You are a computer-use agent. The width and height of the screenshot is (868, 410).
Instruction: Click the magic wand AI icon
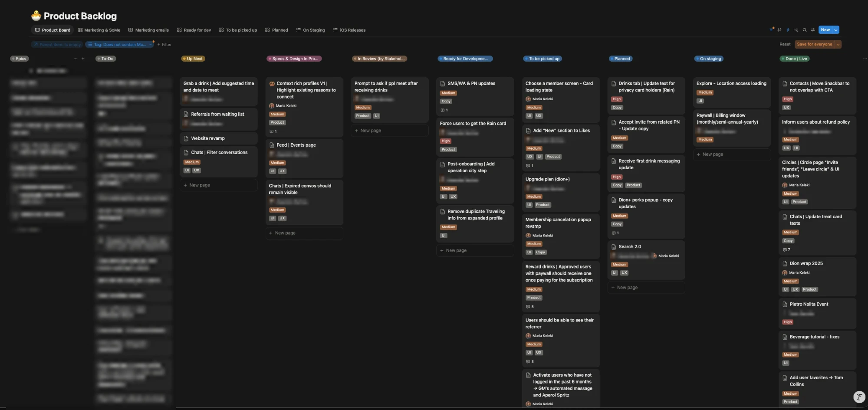[796, 30]
